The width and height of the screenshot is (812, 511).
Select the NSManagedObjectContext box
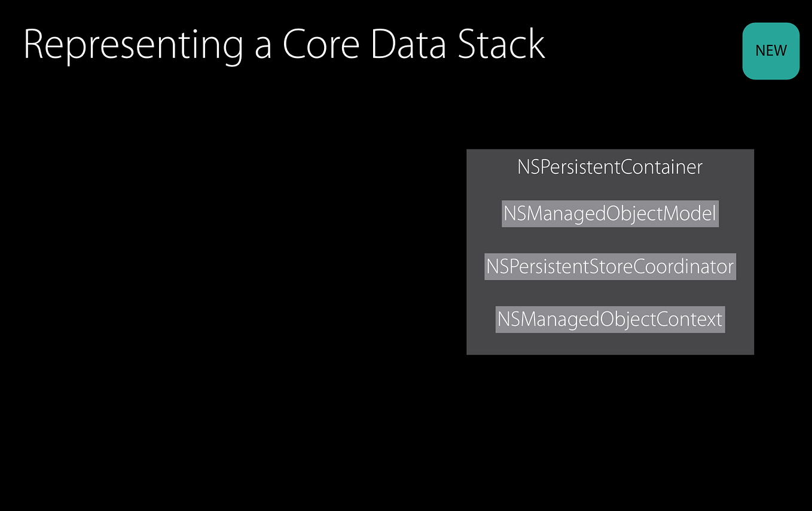tap(610, 319)
